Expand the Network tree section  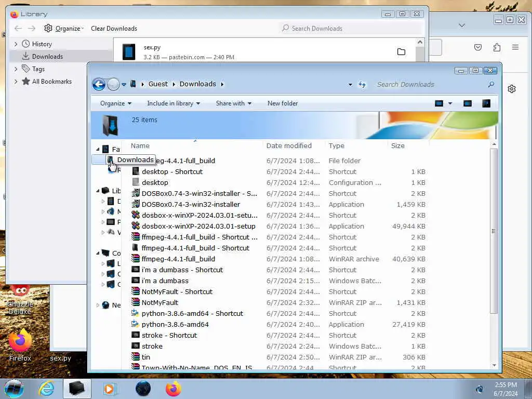[98, 305]
